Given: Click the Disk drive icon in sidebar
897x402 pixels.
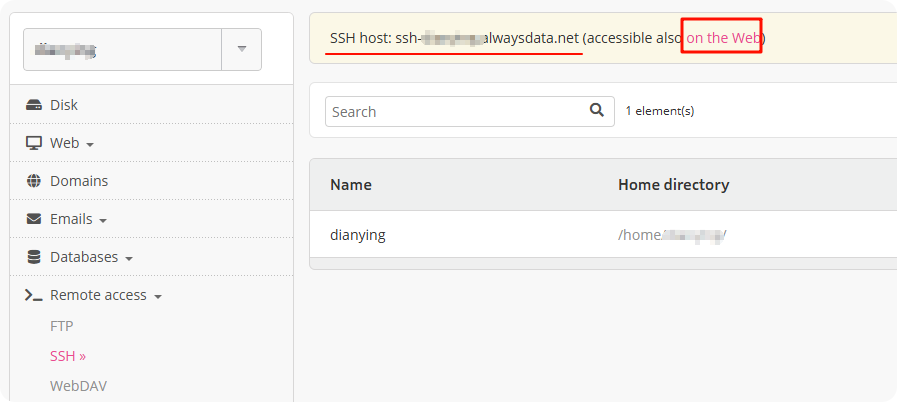Looking at the screenshot, I should 34,105.
